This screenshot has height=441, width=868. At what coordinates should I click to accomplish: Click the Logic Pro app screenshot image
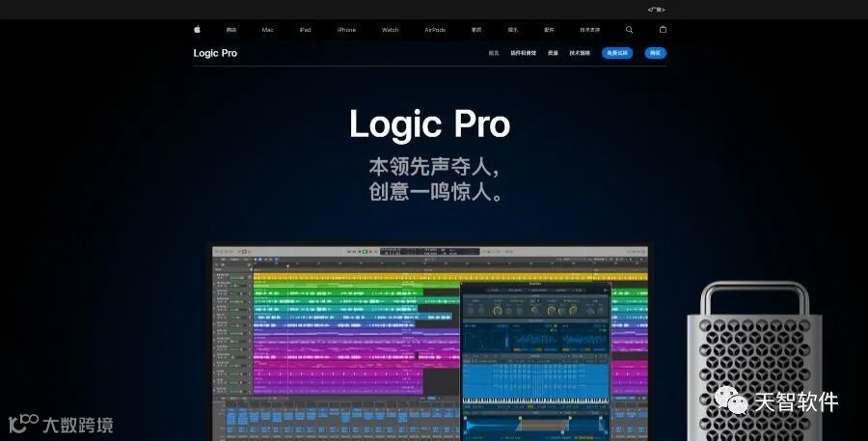[x=430, y=344]
